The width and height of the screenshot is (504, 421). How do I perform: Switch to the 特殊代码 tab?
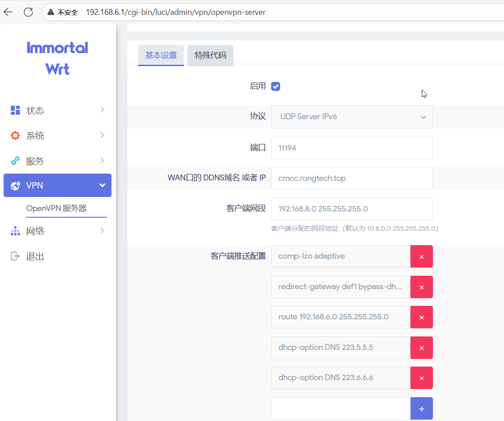point(210,56)
